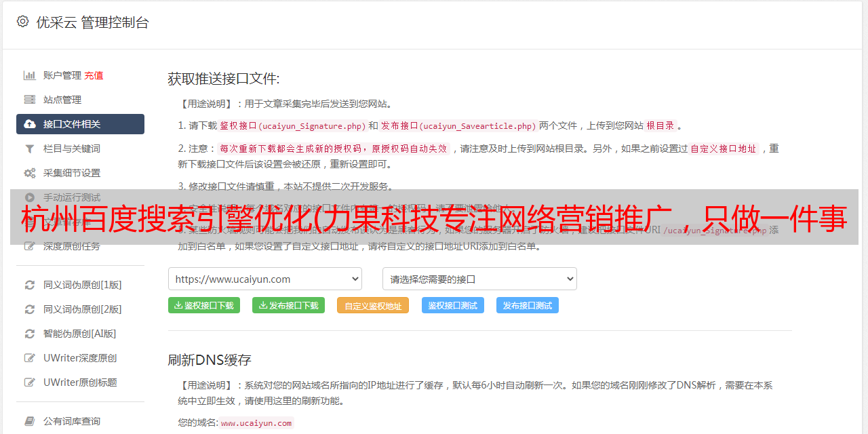Click the red 充值 link
Screen dimensions: 868x434
point(94,75)
